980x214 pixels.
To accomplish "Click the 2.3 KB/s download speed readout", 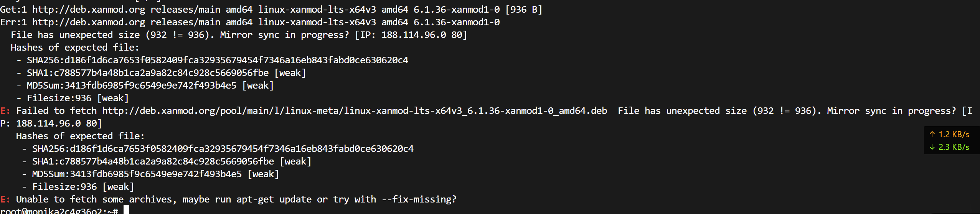I will 954,147.
